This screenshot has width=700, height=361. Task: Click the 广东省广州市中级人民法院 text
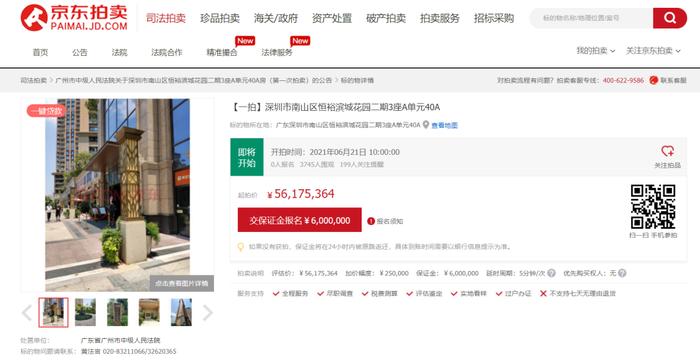point(121,340)
